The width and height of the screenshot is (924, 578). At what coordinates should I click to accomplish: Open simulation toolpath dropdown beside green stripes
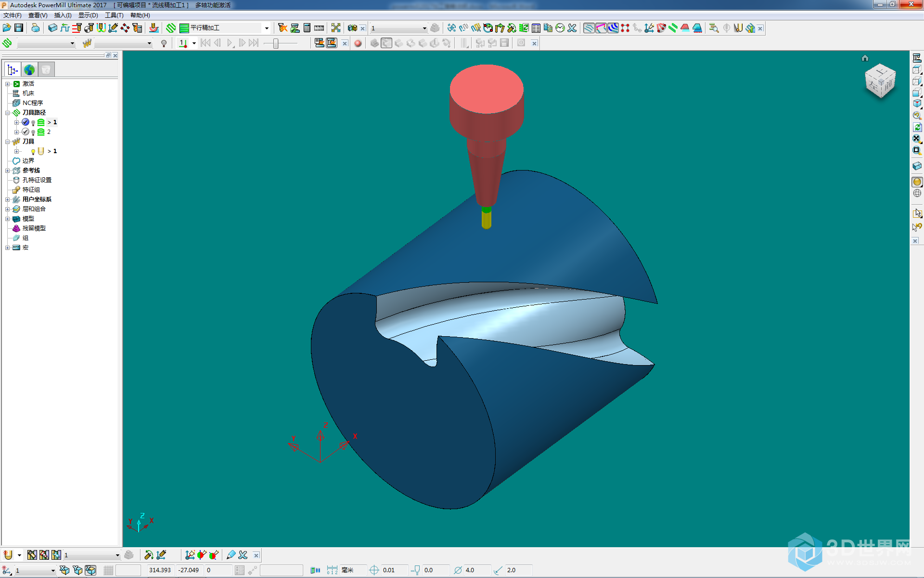click(72, 43)
